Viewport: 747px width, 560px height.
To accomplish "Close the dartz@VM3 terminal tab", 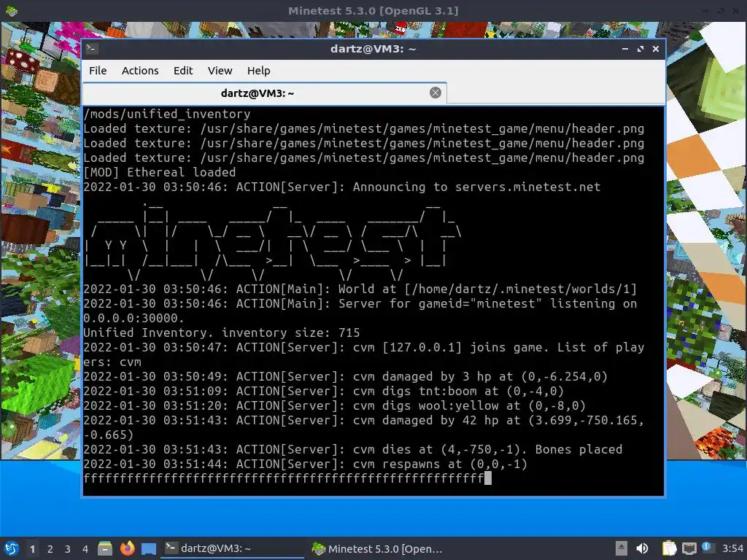I will [435, 93].
